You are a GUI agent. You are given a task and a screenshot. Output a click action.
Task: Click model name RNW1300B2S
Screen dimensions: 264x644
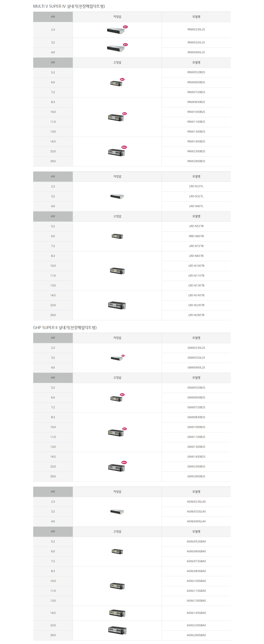click(196, 132)
